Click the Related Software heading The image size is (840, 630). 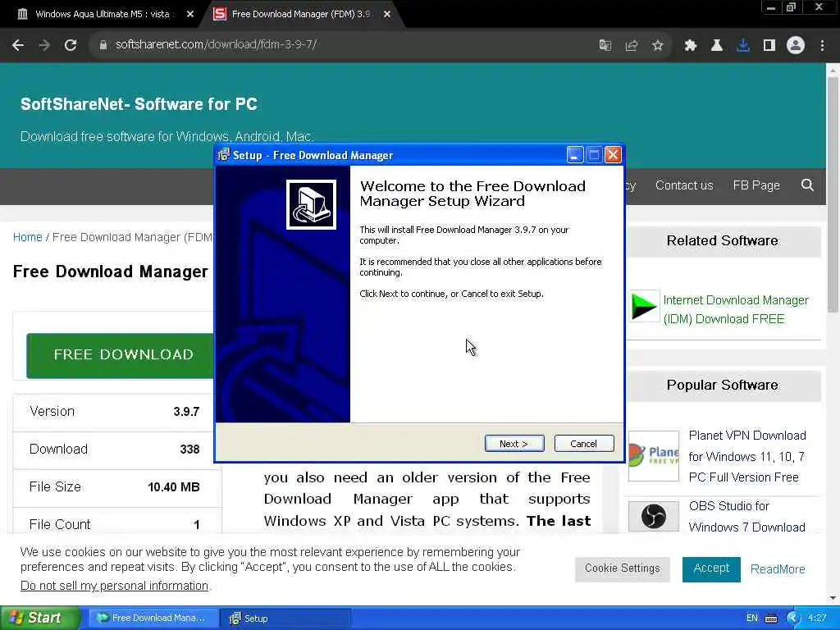pyautogui.click(x=722, y=241)
